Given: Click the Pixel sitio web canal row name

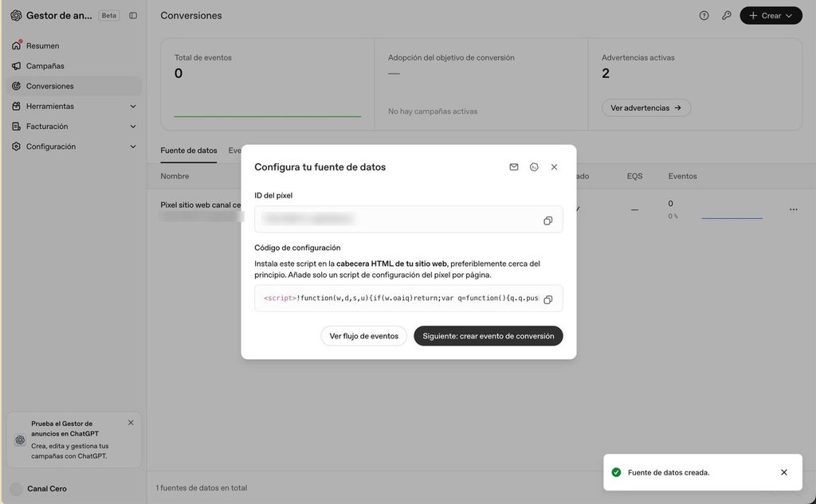Looking at the screenshot, I should pyautogui.click(x=200, y=205).
